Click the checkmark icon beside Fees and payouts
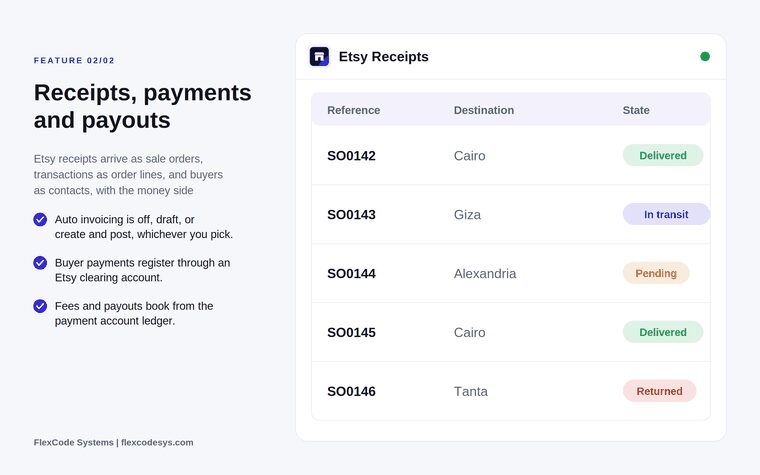Viewport: 760px width, 475px height. click(x=40, y=306)
